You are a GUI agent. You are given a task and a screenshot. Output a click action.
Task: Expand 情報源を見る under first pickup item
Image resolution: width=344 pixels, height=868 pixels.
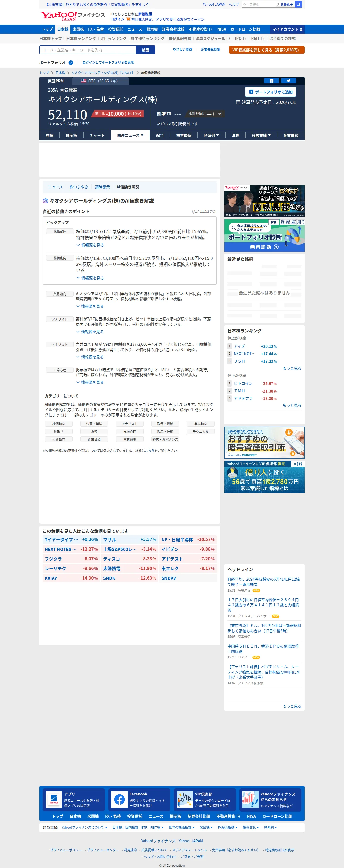coord(90,245)
